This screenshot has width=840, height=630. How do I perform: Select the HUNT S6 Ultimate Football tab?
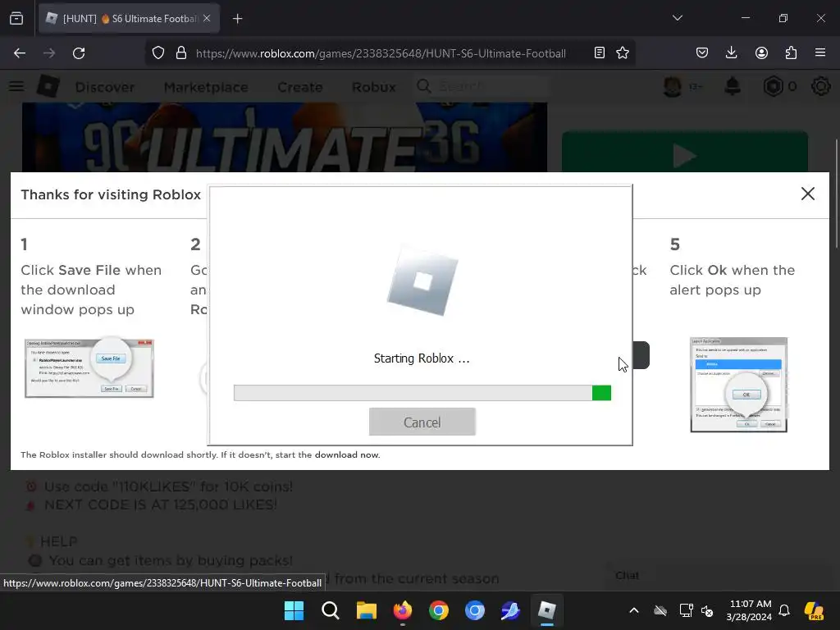coord(129,19)
